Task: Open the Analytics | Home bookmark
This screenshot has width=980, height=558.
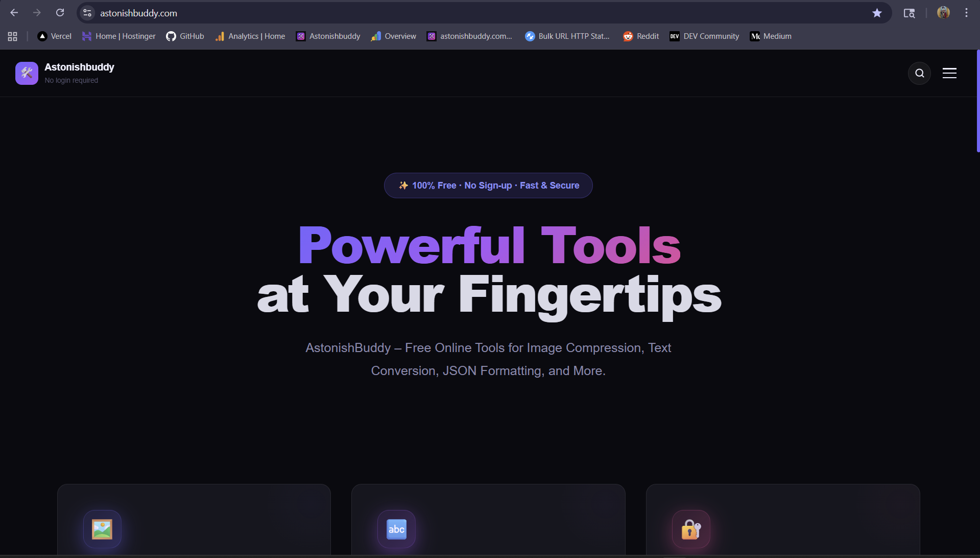Action: click(250, 36)
